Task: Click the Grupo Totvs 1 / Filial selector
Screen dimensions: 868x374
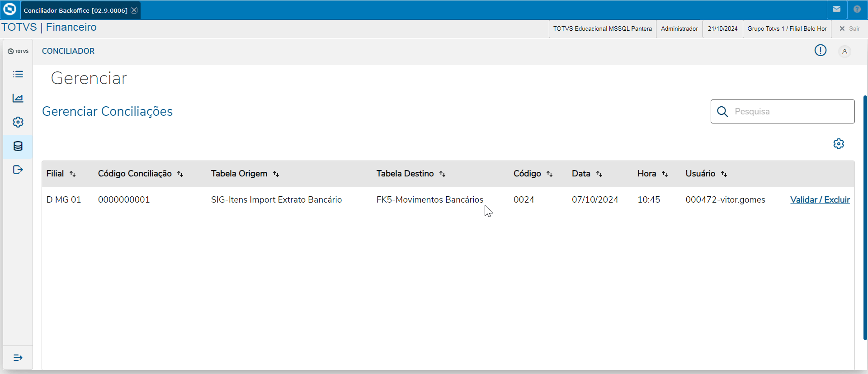Action: [x=787, y=28]
